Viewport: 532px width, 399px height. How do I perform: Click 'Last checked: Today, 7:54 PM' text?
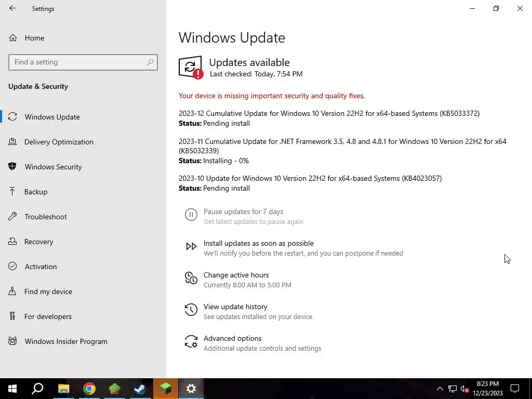(256, 74)
